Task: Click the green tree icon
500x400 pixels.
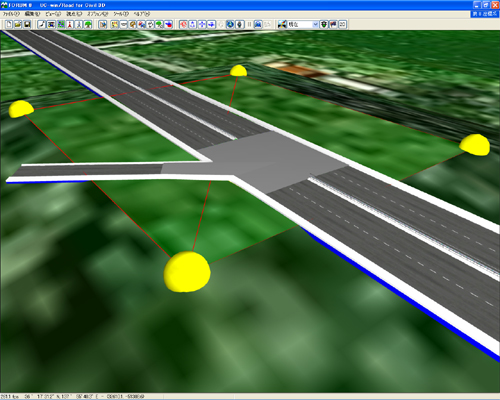Action: [88, 24]
